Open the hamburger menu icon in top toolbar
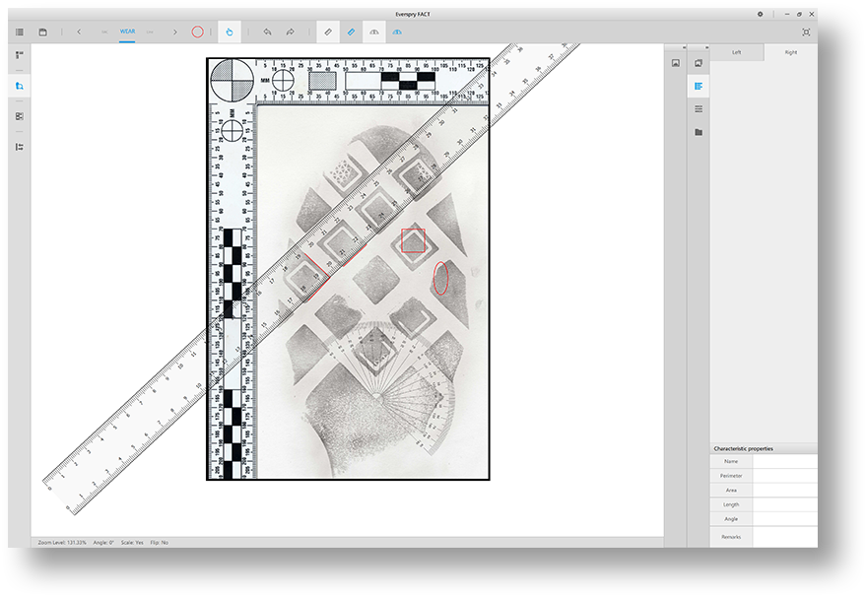 pos(20,33)
